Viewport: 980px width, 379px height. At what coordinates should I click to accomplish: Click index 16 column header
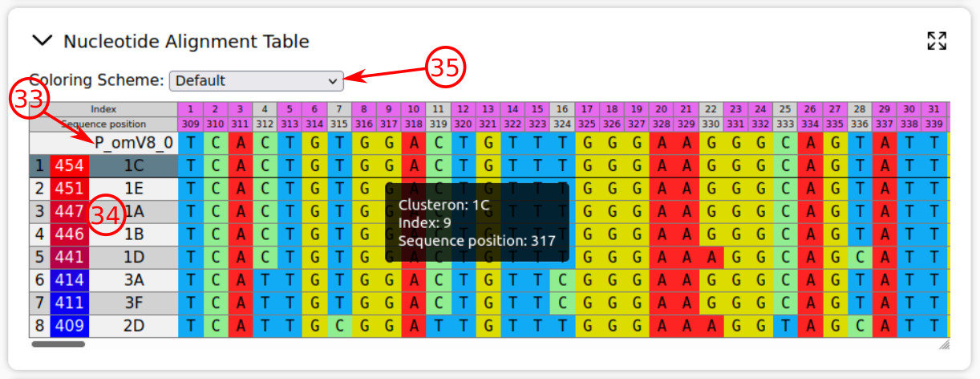tap(563, 109)
